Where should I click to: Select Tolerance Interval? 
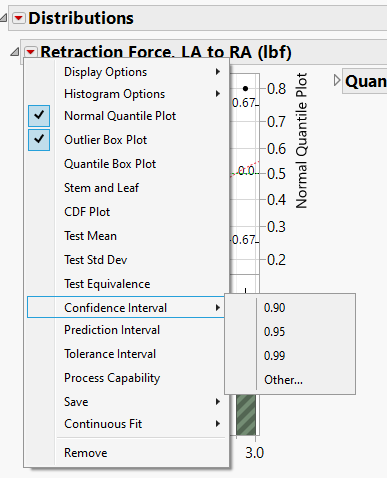[128, 354]
